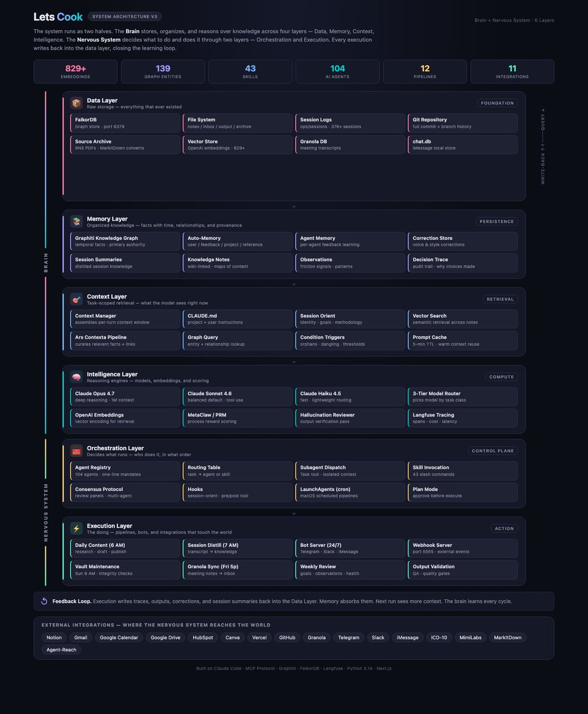Select the 104 AI Agents stat card
Screen dimensions: 588x714
337,71
